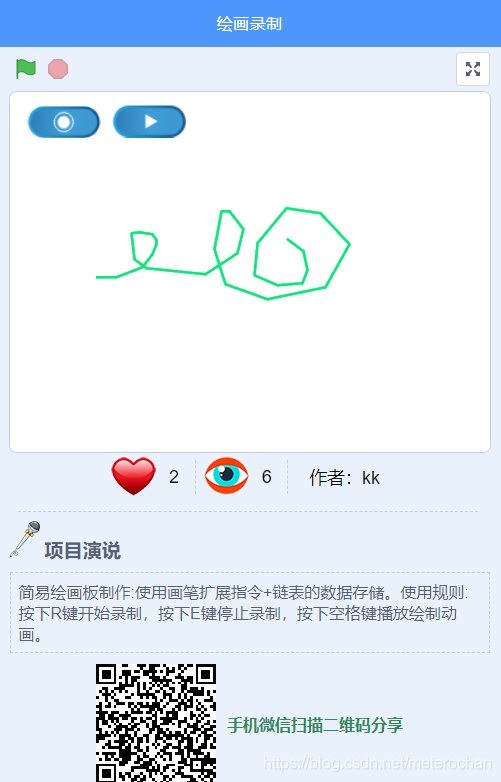This screenshot has height=782, width=501.
Task: Click the eye views icon
Action: pyautogui.click(x=227, y=476)
